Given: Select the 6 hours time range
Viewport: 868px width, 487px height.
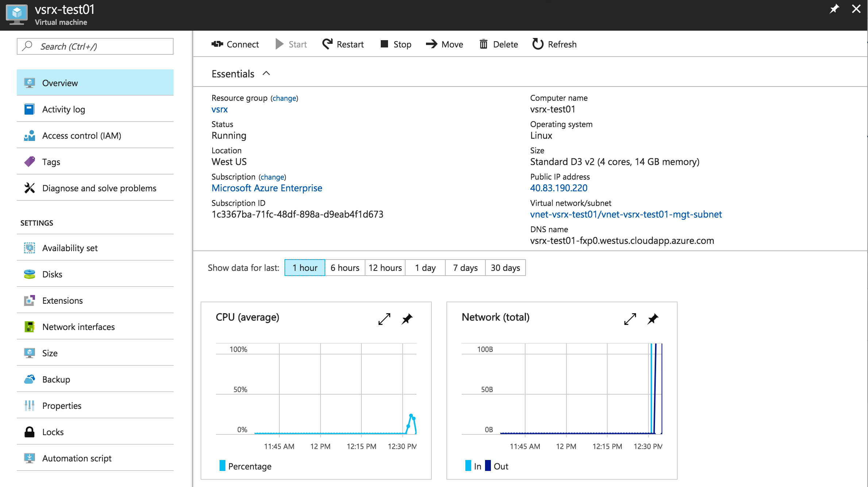Looking at the screenshot, I should [345, 268].
